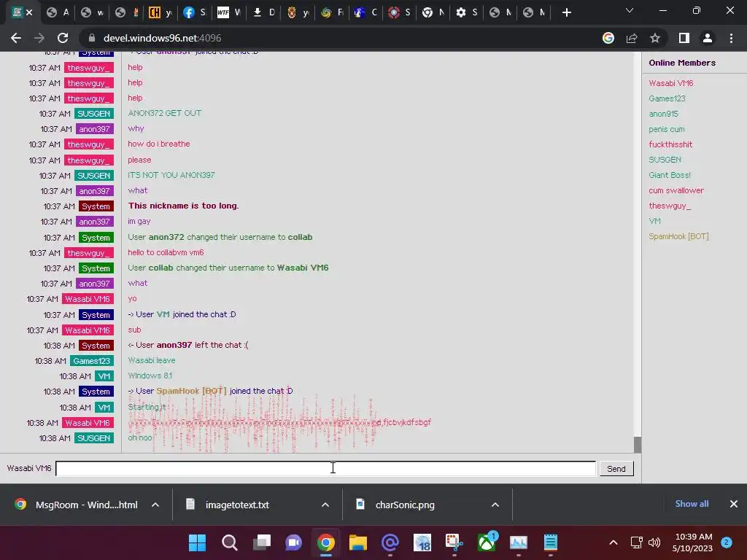Viewport: 747px width, 560px height.
Task: Open the Windows Start menu
Action: pyautogui.click(x=197, y=542)
